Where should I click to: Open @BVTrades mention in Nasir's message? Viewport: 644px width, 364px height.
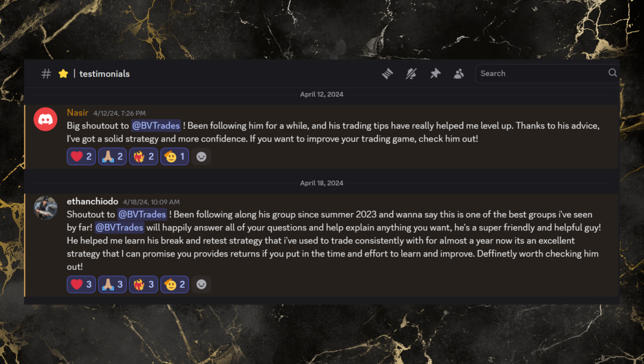[156, 125]
